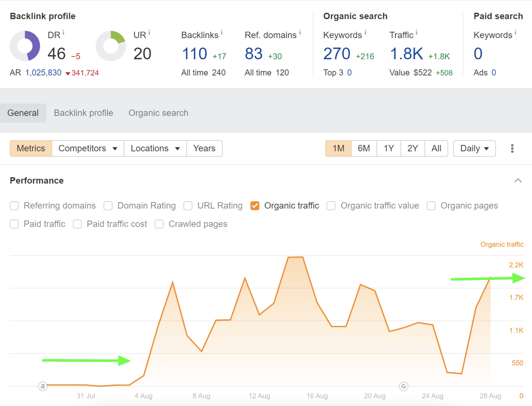Select the Years view
532x406 pixels.
point(204,148)
